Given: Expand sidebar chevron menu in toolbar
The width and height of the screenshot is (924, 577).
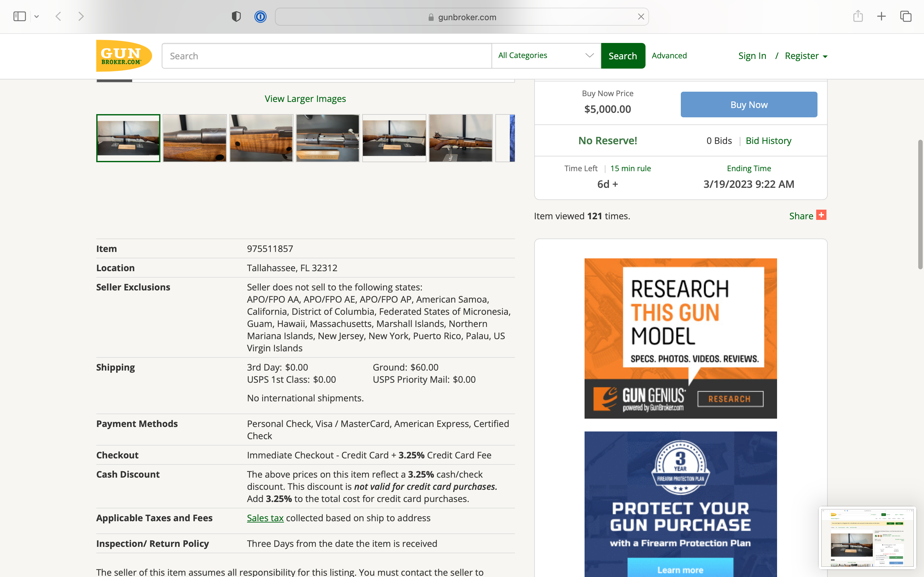Looking at the screenshot, I should tap(37, 16).
